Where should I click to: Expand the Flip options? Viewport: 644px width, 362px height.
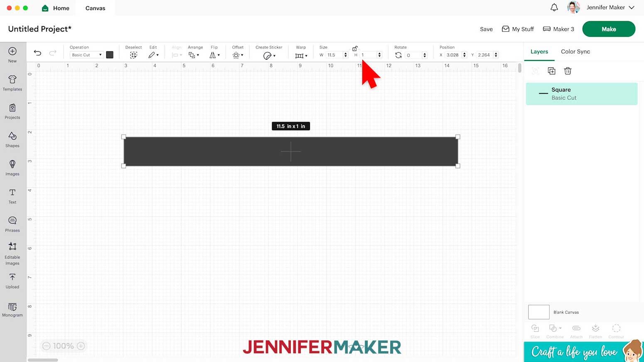215,55
